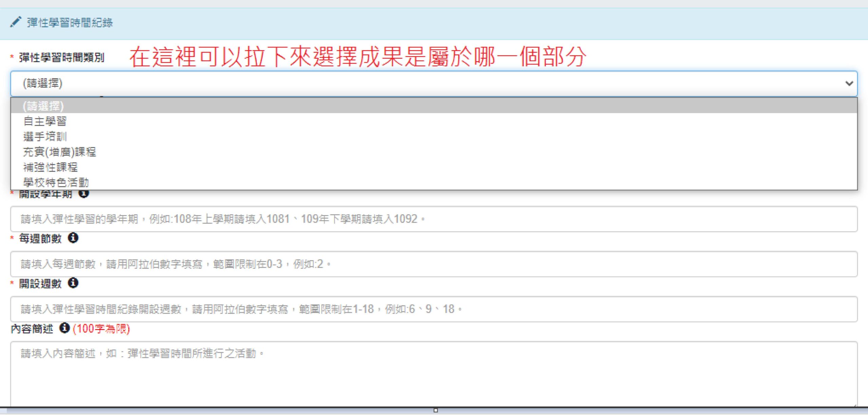Click the 每週節數 label text
This screenshot has height=415, width=868.
click(x=40, y=238)
